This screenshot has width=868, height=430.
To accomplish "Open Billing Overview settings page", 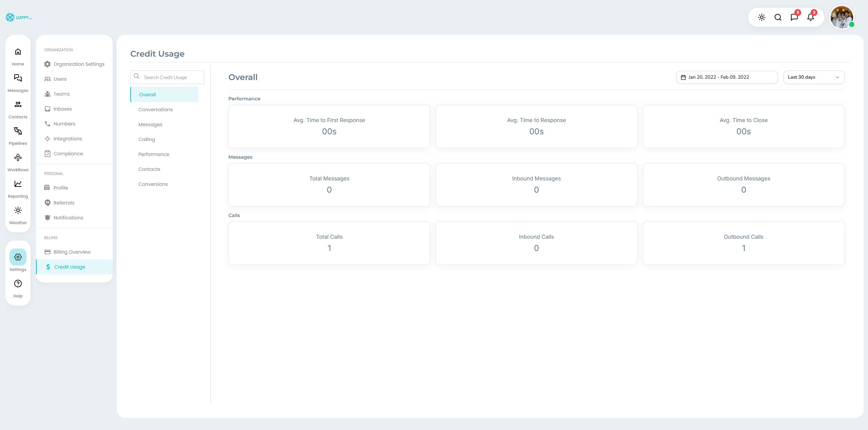I will pyautogui.click(x=72, y=252).
